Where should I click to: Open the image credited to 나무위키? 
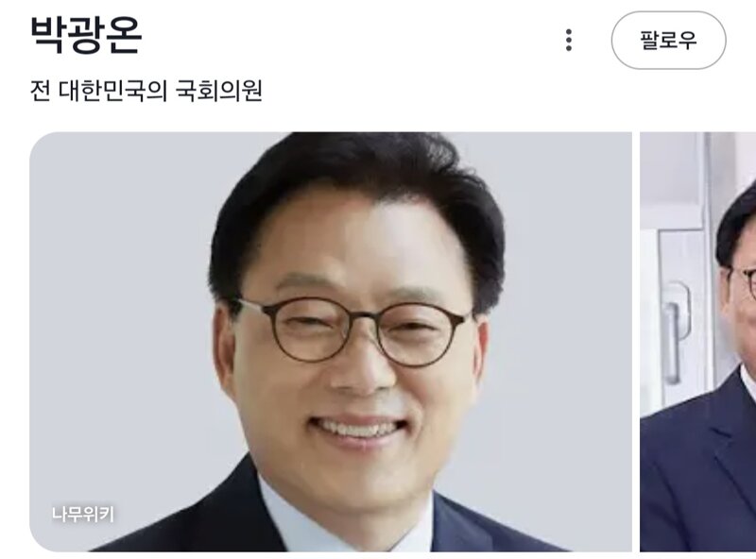coord(331,342)
